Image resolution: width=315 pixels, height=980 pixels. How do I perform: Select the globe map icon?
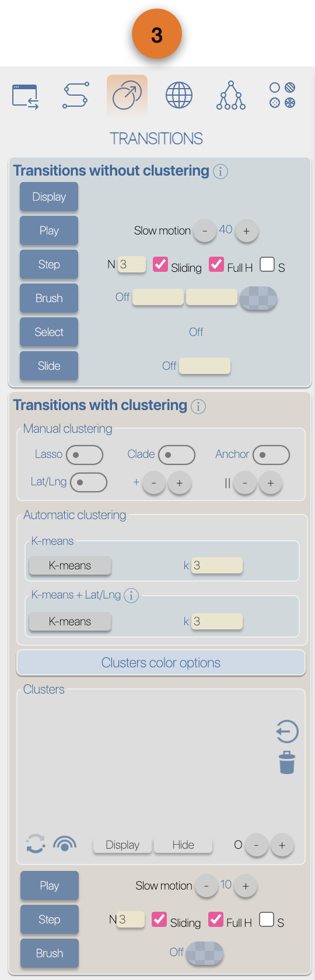[179, 95]
